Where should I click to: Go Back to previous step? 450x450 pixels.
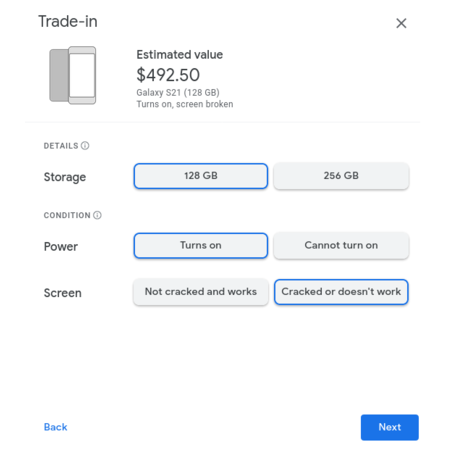coord(56,427)
